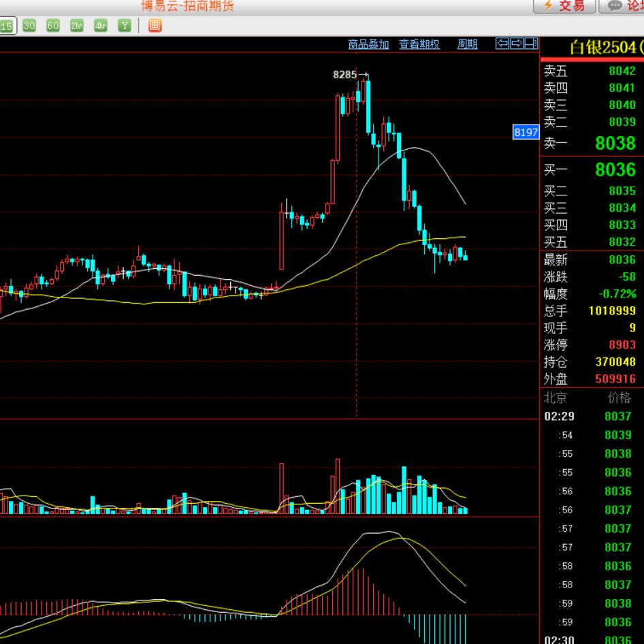The height and width of the screenshot is (644, 644).
Task: Switch to the 30-minute chart period
Action: [x=29, y=26]
